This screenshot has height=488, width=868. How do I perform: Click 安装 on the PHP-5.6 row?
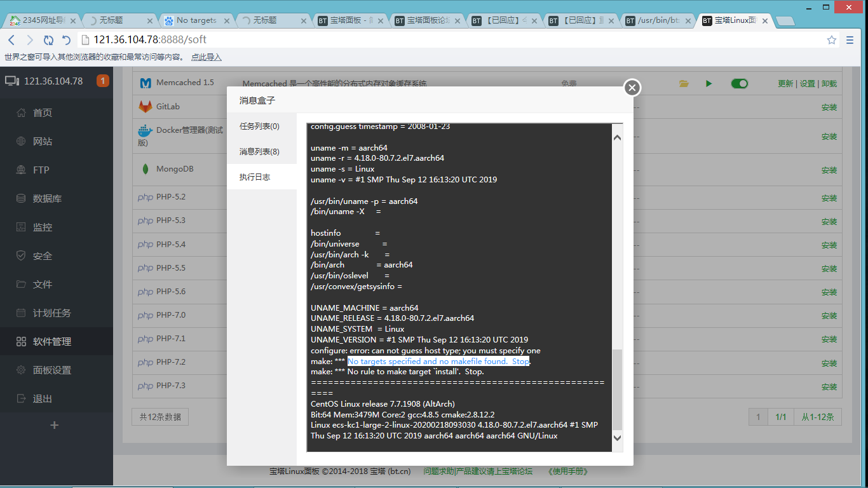pyautogui.click(x=829, y=292)
